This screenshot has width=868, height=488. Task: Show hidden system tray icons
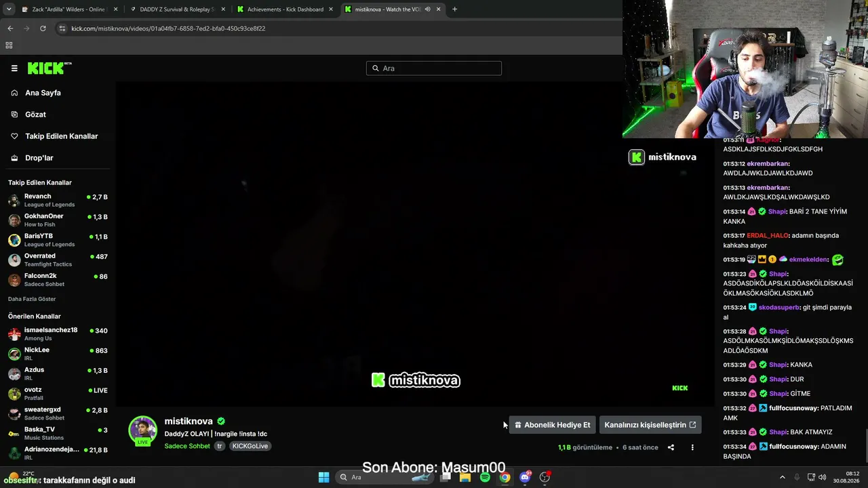pos(782,477)
